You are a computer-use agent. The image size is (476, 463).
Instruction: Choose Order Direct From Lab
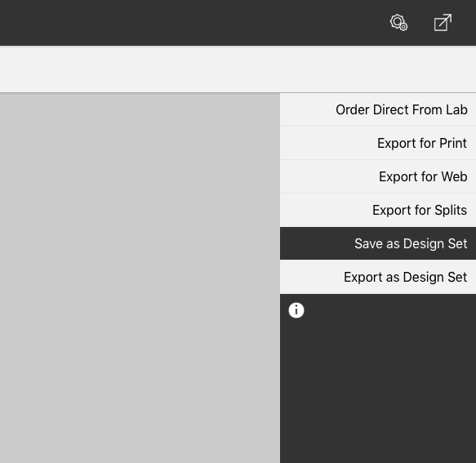[378, 109]
